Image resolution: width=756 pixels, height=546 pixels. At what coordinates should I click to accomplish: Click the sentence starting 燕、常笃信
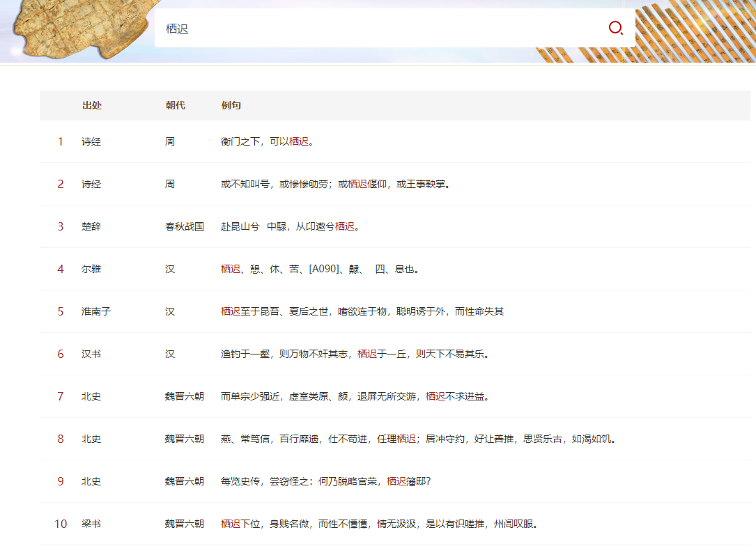click(419, 439)
